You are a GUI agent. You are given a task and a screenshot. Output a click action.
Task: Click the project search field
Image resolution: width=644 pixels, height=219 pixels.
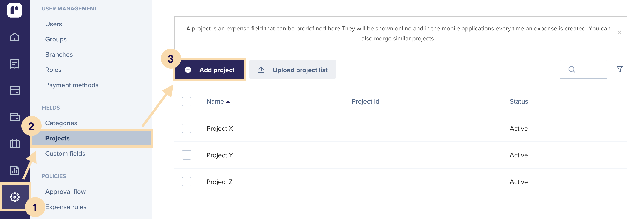pos(583,69)
